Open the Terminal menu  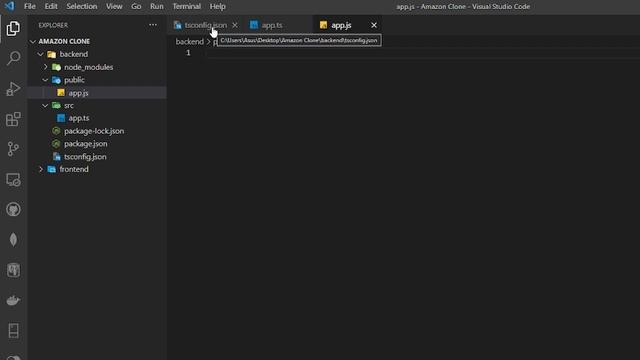coord(187,6)
